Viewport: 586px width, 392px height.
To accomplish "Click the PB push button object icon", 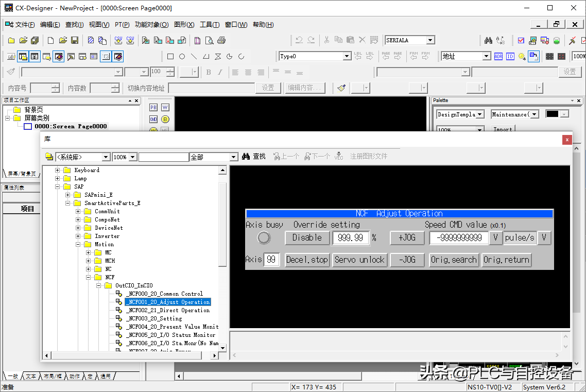I will pyautogui.click(x=153, y=107).
